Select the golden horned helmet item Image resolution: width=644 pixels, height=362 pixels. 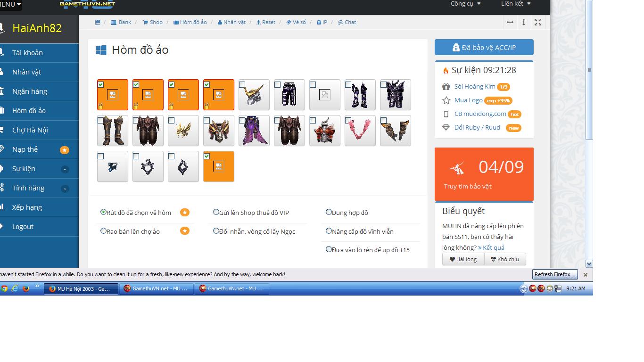click(x=254, y=95)
